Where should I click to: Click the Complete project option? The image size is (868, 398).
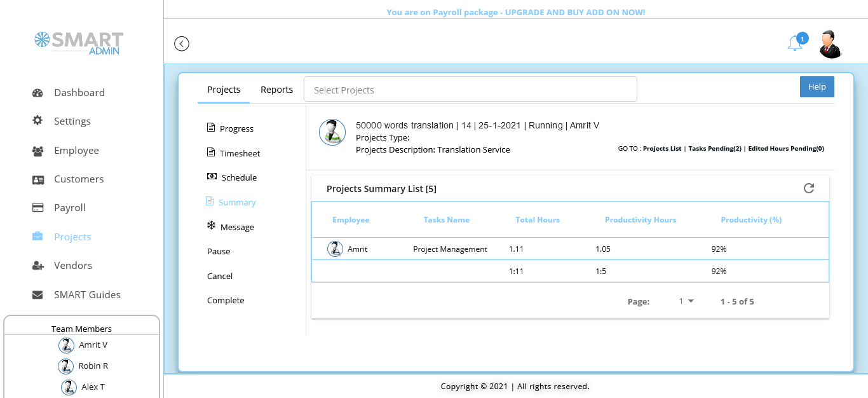(226, 300)
